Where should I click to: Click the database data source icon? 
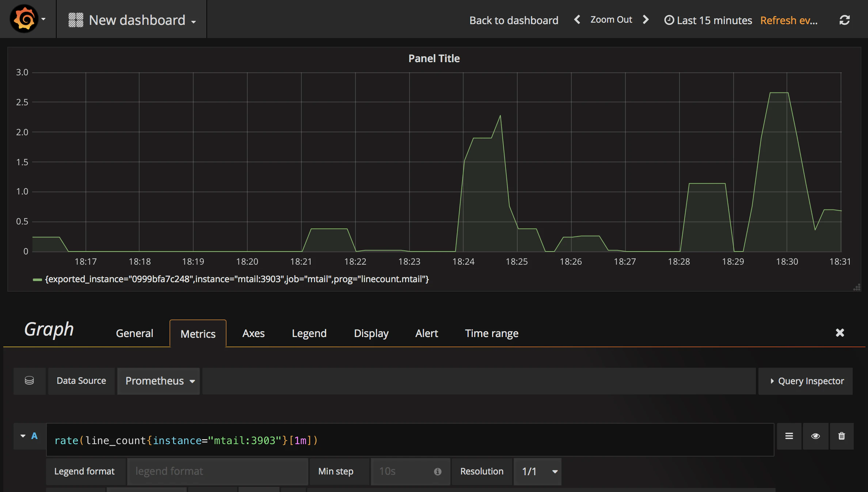pos(30,381)
